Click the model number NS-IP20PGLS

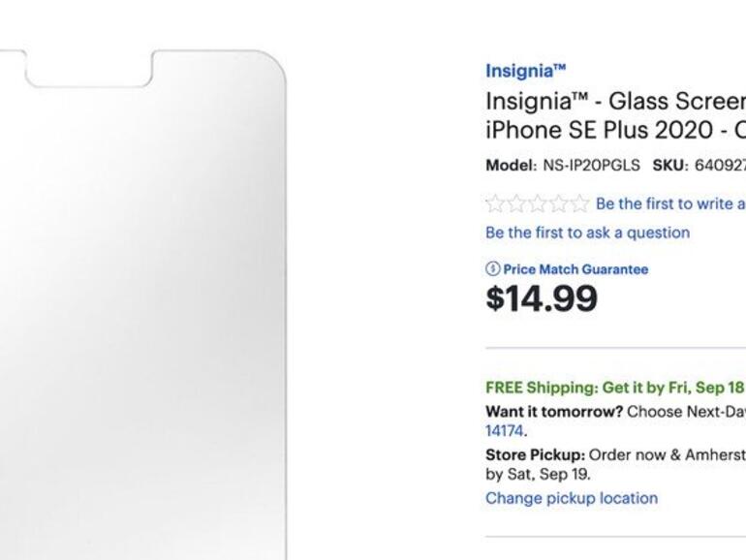[x=591, y=165]
